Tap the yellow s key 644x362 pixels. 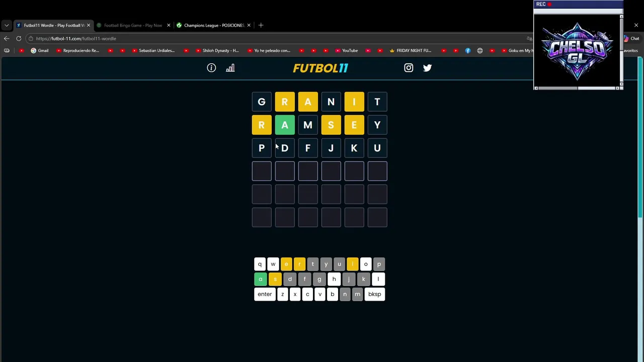pos(275,279)
